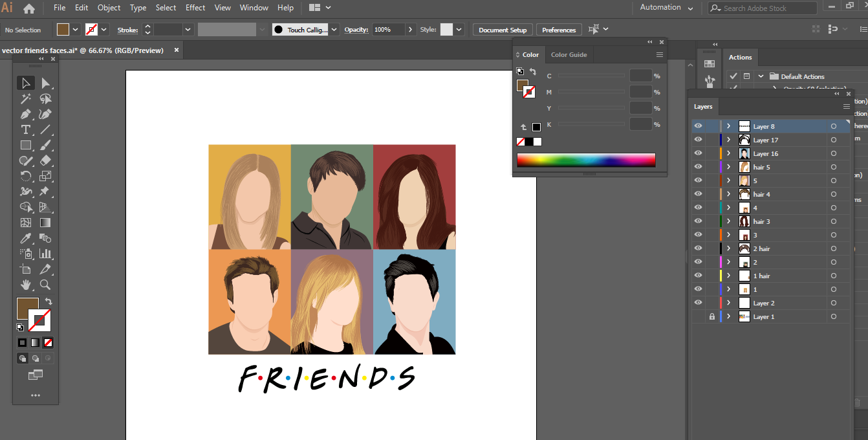The width and height of the screenshot is (868, 440).
Task: Select the Eraser tool
Action: [45, 160]
